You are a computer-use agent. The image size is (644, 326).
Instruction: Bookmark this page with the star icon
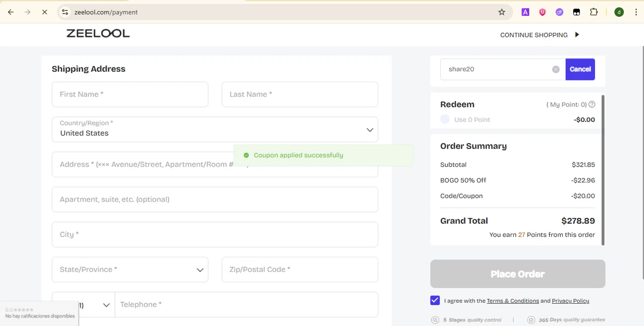[501, 12]
